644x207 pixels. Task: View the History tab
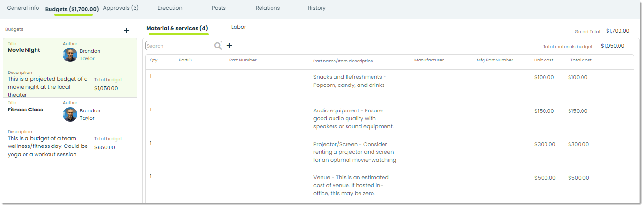click(x=317, y=8)
